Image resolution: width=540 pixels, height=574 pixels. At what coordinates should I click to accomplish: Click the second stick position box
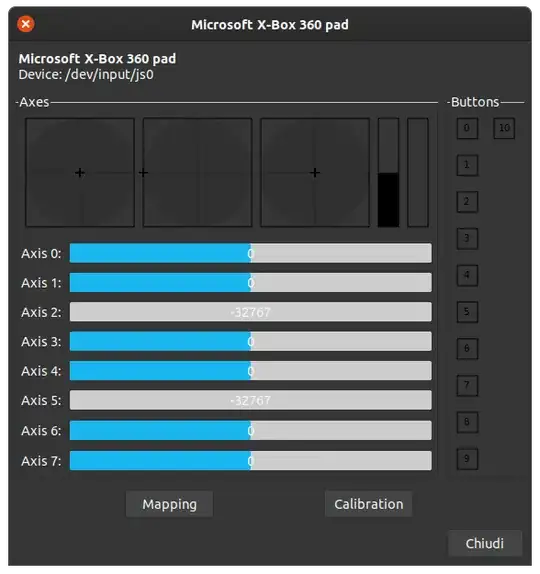tap(198, 172)
